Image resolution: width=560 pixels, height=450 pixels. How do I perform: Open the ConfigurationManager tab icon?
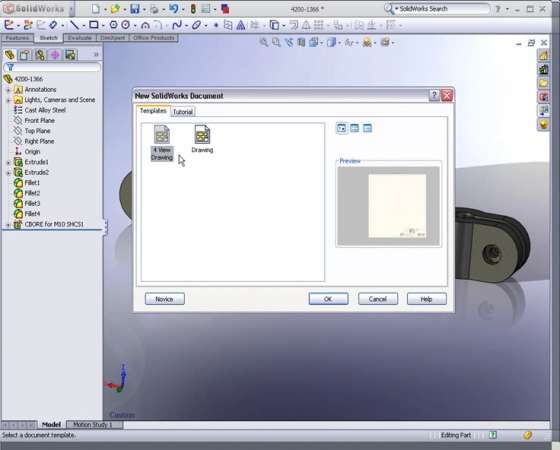point(40,55)
